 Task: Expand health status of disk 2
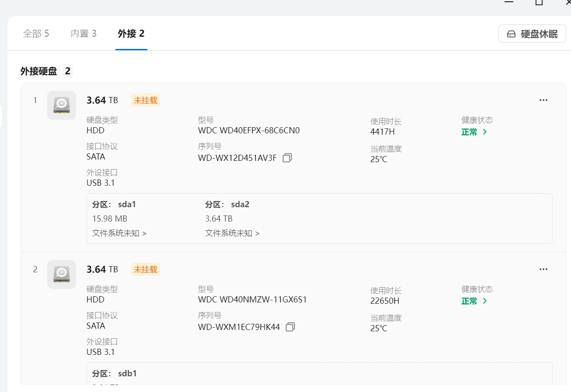(474, 301)
